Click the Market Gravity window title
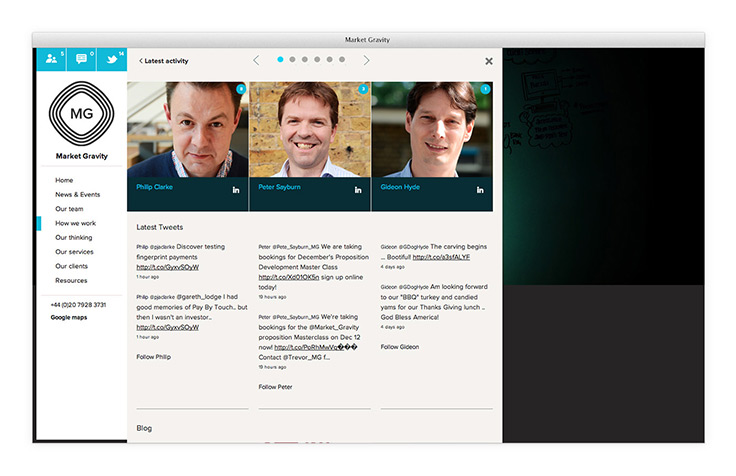The height and width of the screenshot is (476, 736). (x=368, y=40)
